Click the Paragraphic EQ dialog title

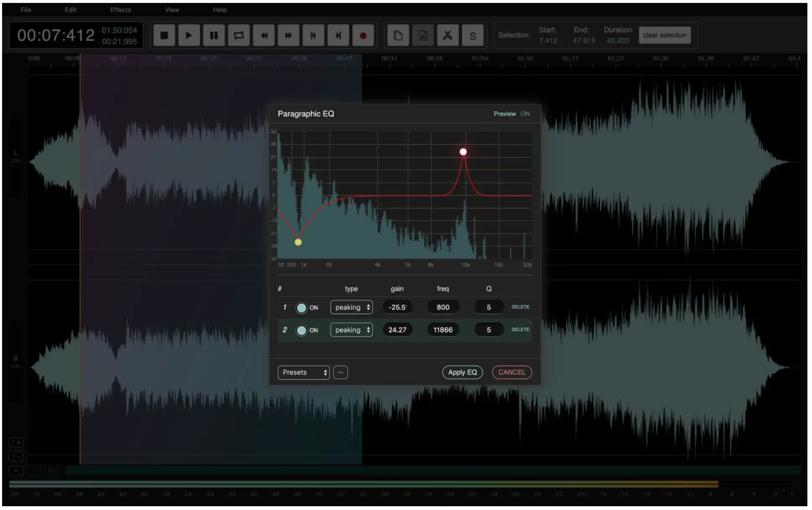(306, 114)
